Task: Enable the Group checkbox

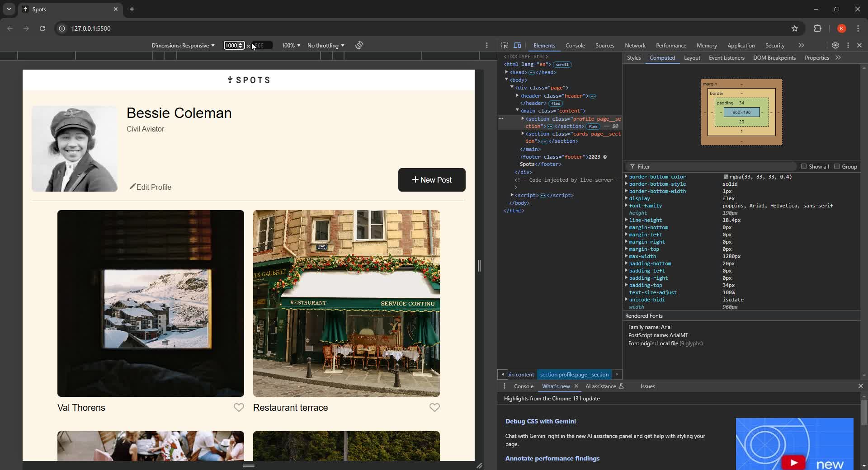Action: click(x=837, y=166)
